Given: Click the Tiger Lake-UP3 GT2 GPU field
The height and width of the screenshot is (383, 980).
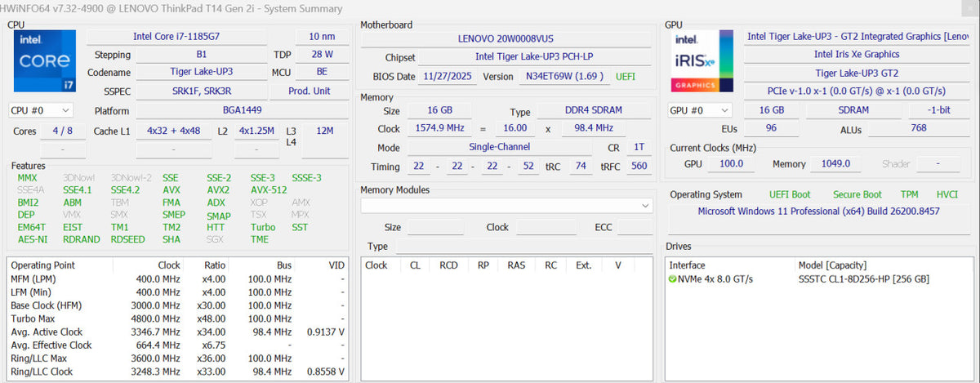Looking at the screenshot, I should pos(856,73).
